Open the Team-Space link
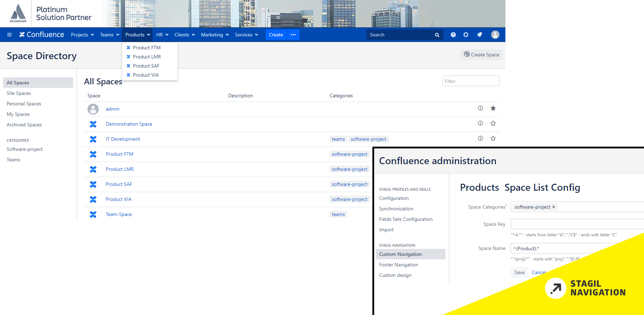The width and height of the screenshot is (644, 315). (119, 214)
